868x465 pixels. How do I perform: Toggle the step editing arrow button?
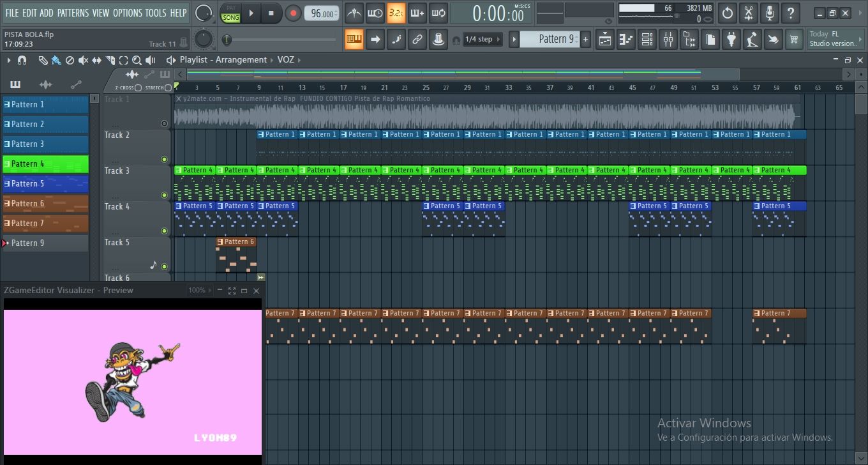click(x=375, y=40)
